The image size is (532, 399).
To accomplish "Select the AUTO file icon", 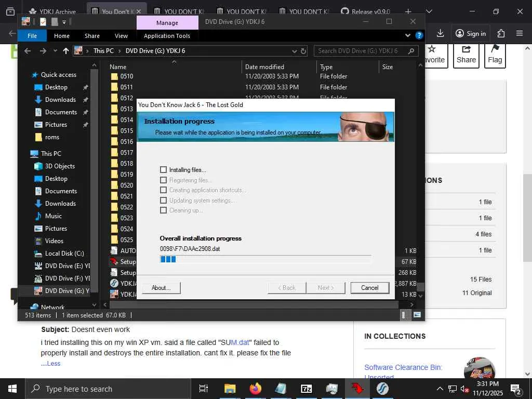I will [114, 251].
